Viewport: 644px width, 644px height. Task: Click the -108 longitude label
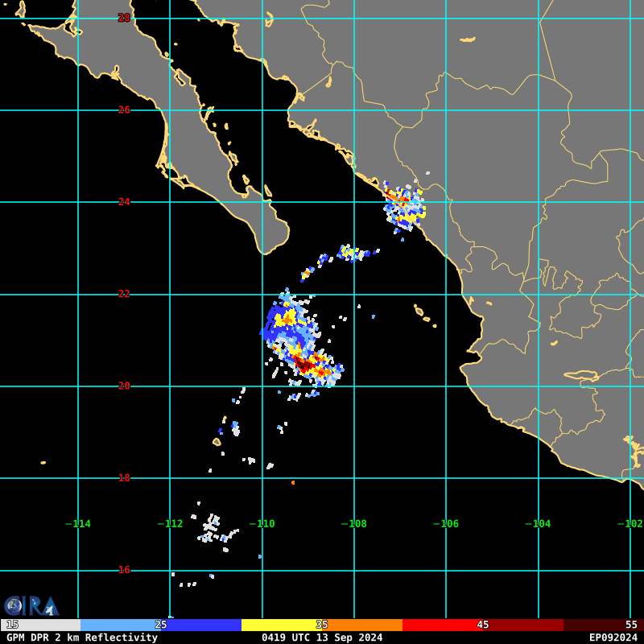pyautogui.click(x=354, y=524)
